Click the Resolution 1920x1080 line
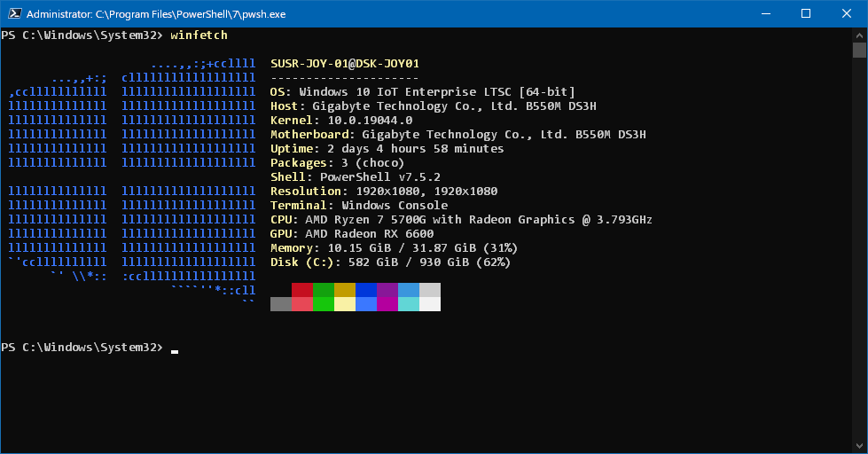 (x=384, y=191)
